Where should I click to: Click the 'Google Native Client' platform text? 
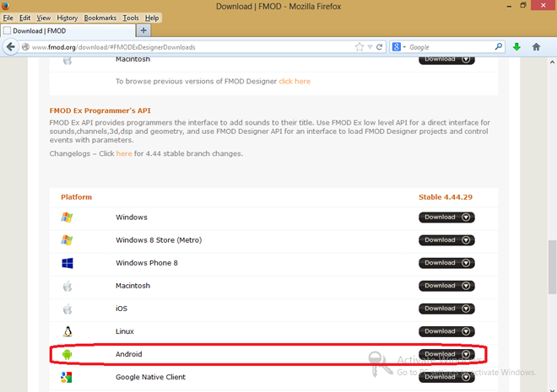pyautogui.click(x=150, y=377)
